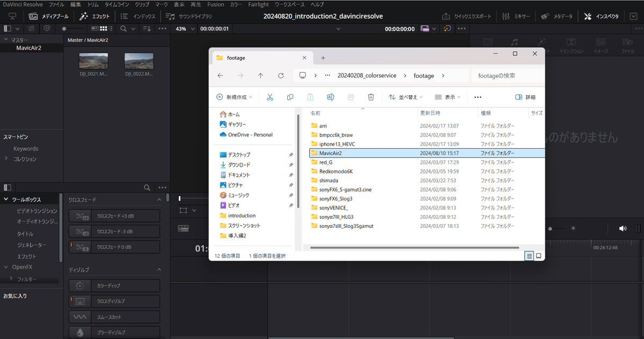The height and width of the screenshot is (339, 644).
Task: Toggle the Index (インデックス) panel
Action: tap(137, 16)
